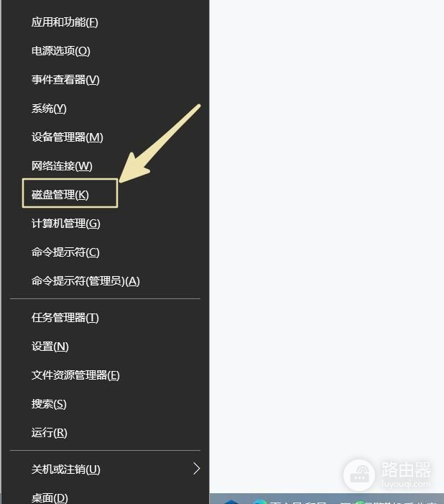The width and height of the screenshot is (444, 504).
Task: Click the dark blue taskbar icon
Action: (232, 502)
